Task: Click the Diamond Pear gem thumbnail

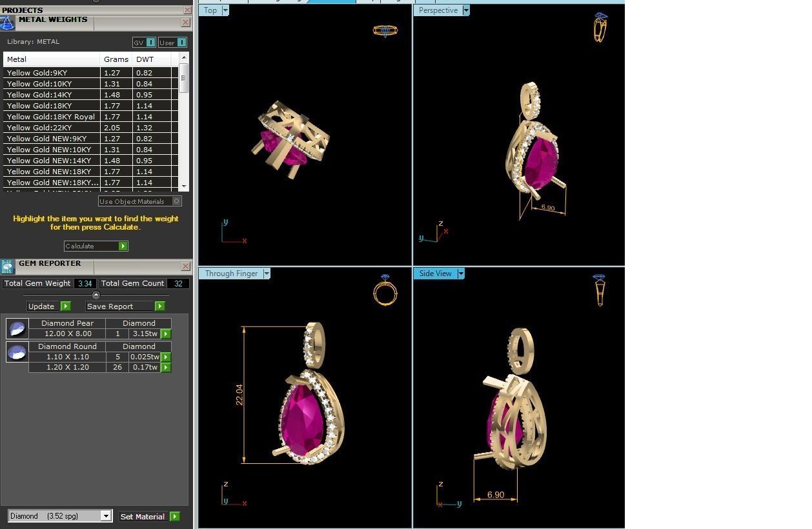Action: click(x=17, y=328)
